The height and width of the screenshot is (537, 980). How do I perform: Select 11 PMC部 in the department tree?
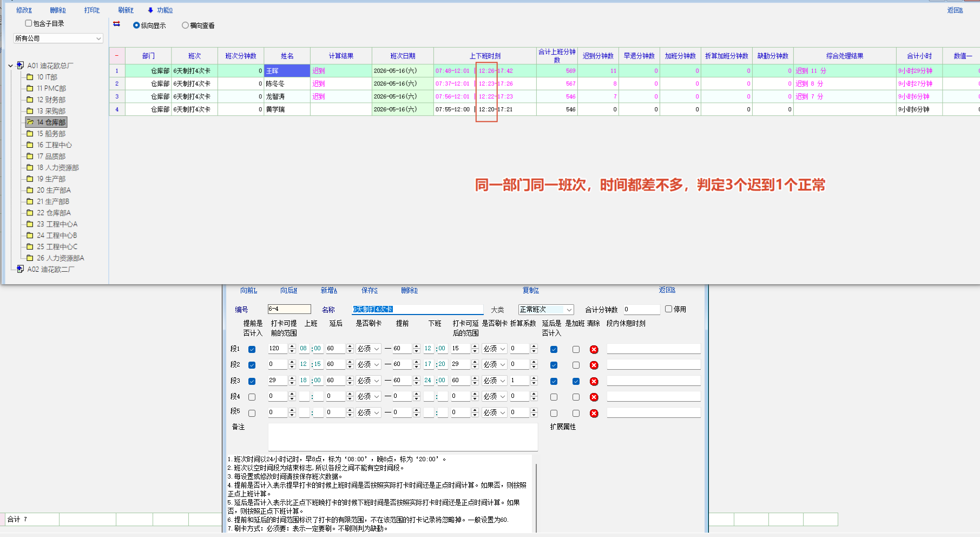[51, 88]
